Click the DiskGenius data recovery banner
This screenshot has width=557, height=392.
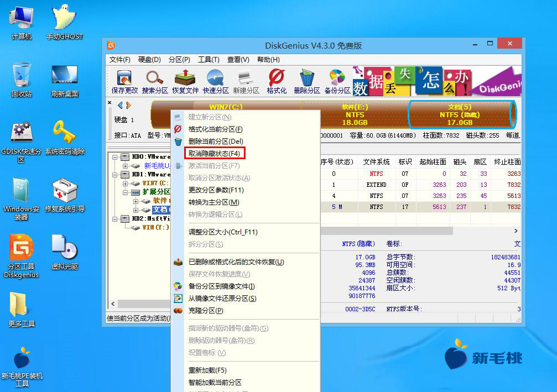coord(436,81)
